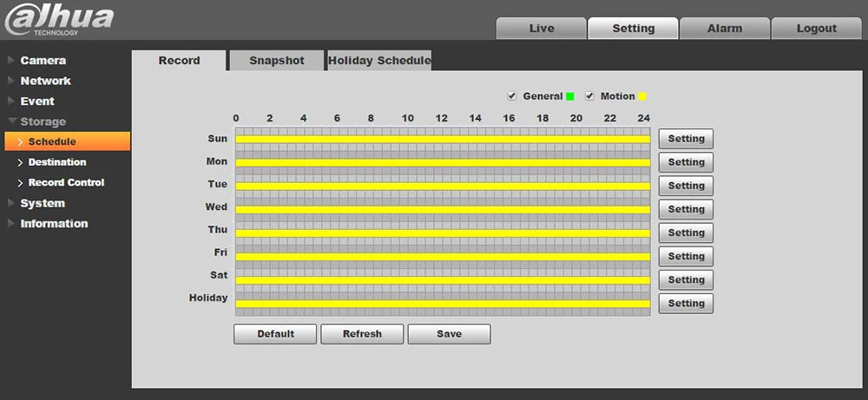
Task: Open Setting for the Sun schedule
Action: coord(686,139)
